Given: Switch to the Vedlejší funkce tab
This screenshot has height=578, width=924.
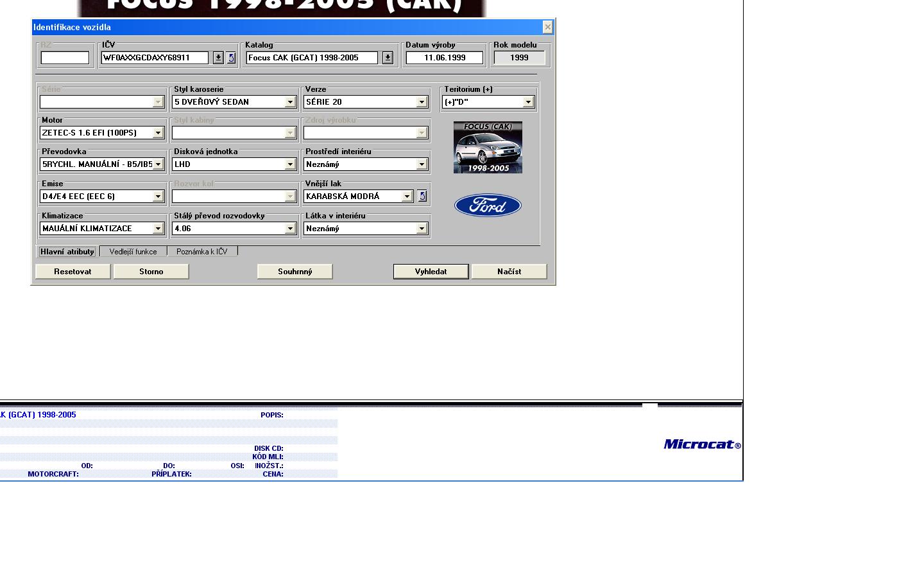Looking at the screenshot, I should pyautogui.click(x=133, y=252).
